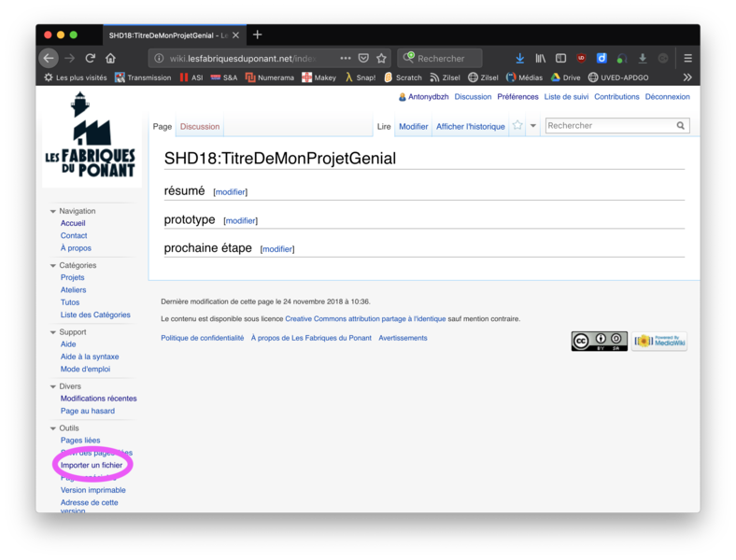Open a new browser tab
This screenshot has width=736, height=560.
[258, 35]
